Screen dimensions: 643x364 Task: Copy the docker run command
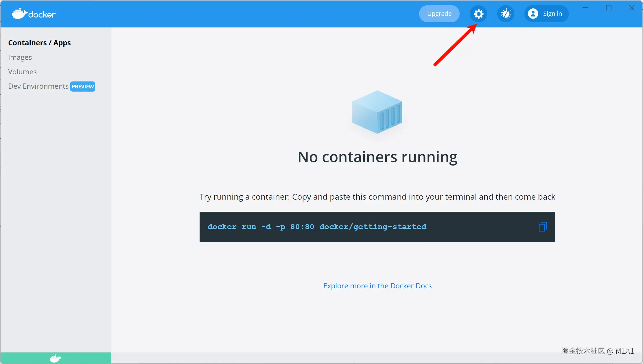tap(543, 227)
